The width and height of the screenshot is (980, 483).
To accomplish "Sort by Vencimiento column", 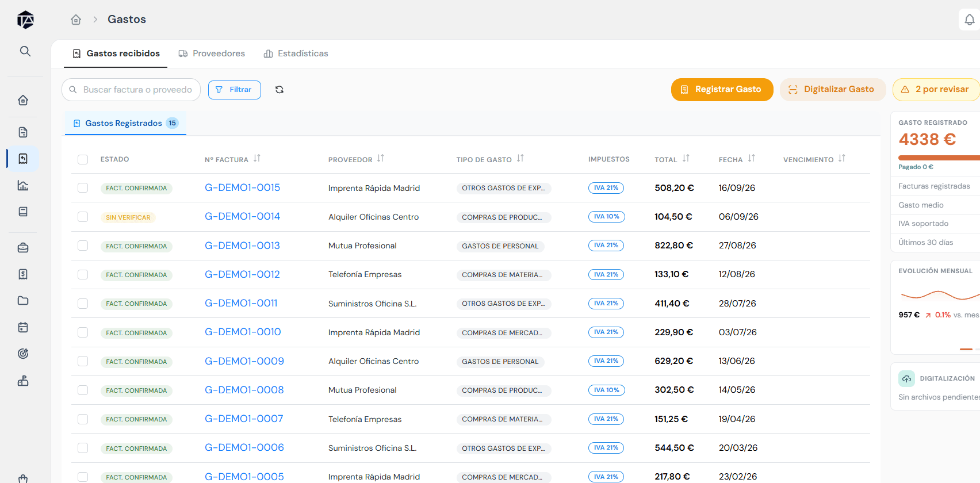I will tap(842, 158).
